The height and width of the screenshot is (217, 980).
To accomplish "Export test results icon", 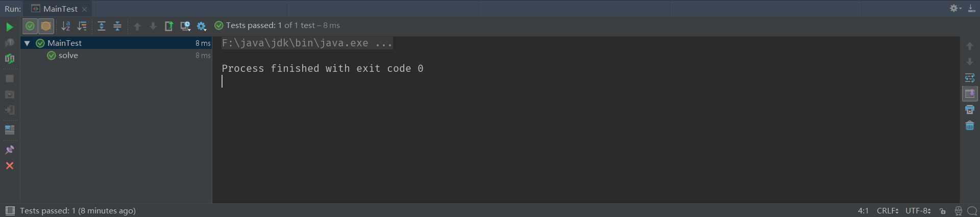I will [x=169, y=26].
